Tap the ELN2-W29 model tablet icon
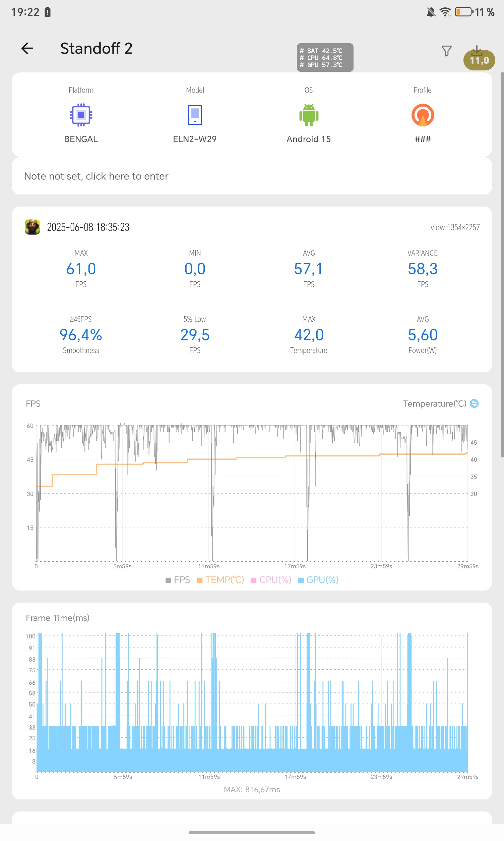Viewport: 504px width, 841px height. 195,115
